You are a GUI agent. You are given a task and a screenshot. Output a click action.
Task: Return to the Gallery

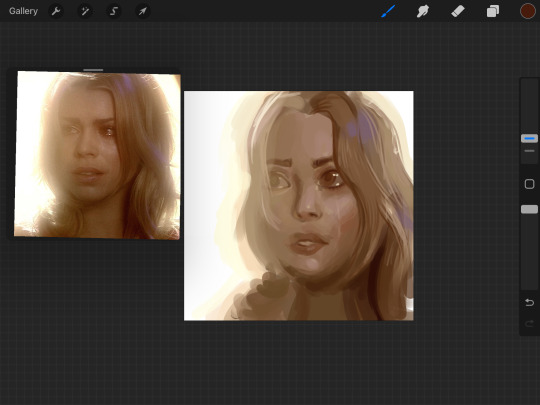coord(23,11)
